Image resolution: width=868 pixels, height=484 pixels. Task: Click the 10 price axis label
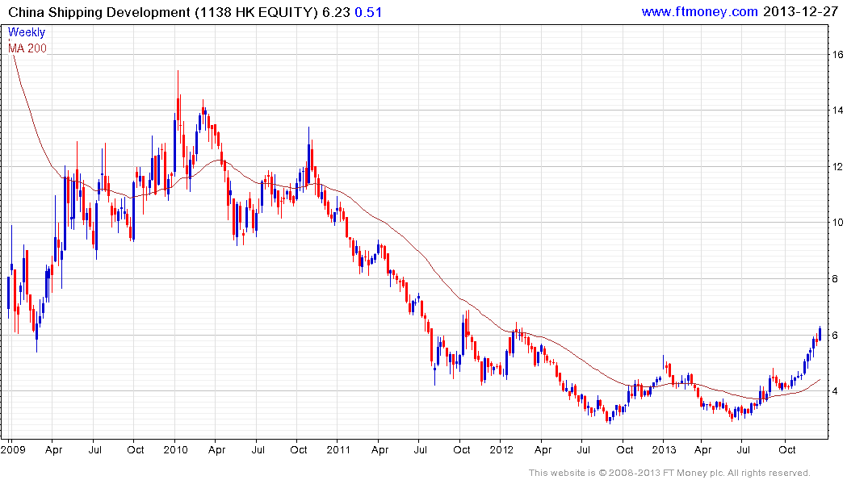[837, 223]
